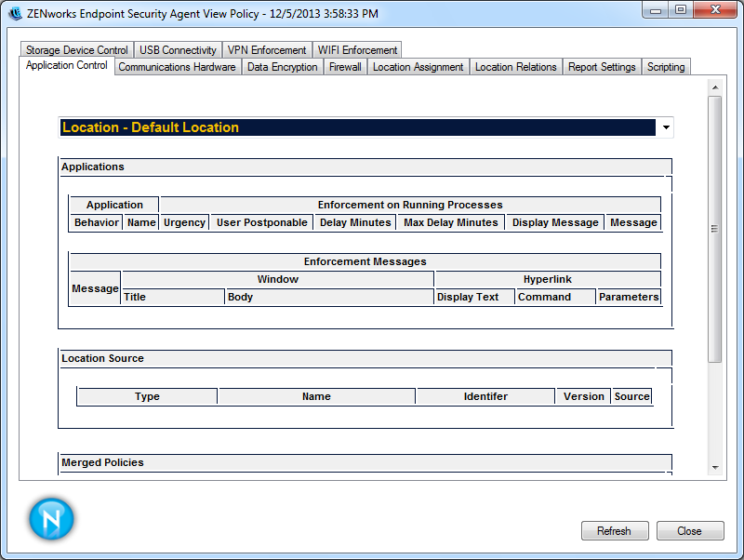Click the Window group header
Viewport: 744px width, 560px height.
point(278,279)
